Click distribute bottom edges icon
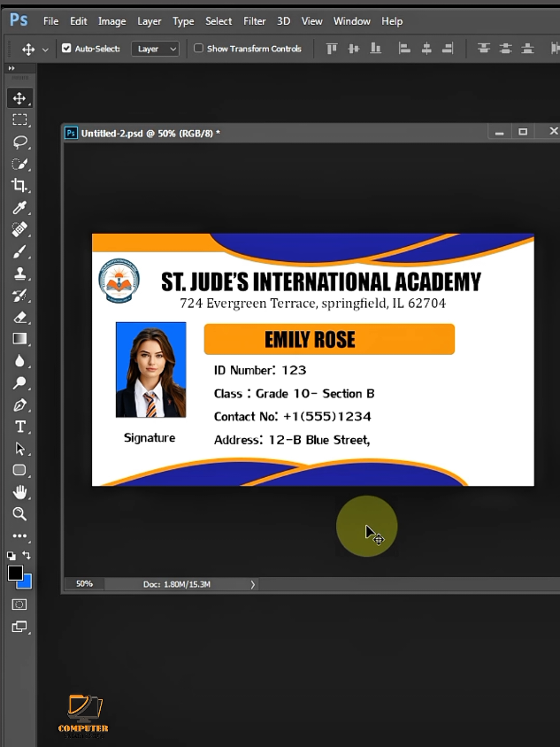The width and height of the screenshot is (560, 747). pos(527,48)
